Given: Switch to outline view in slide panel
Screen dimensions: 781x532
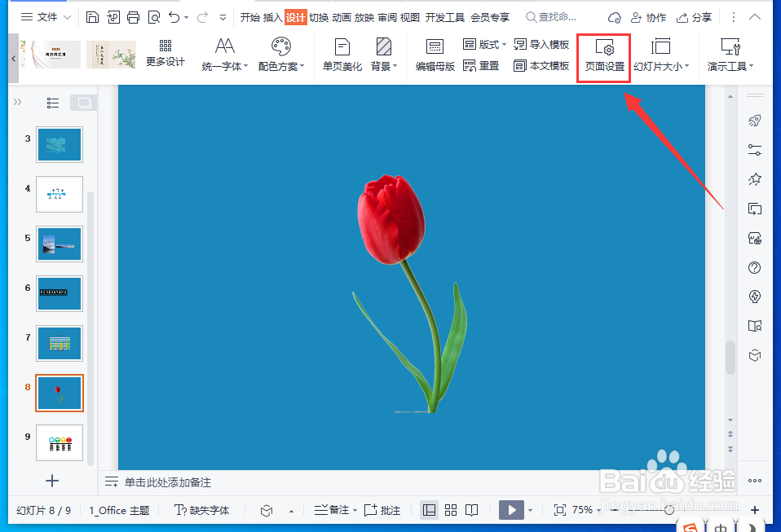Looking at the screenshot, I should click(x=53, y=103).
